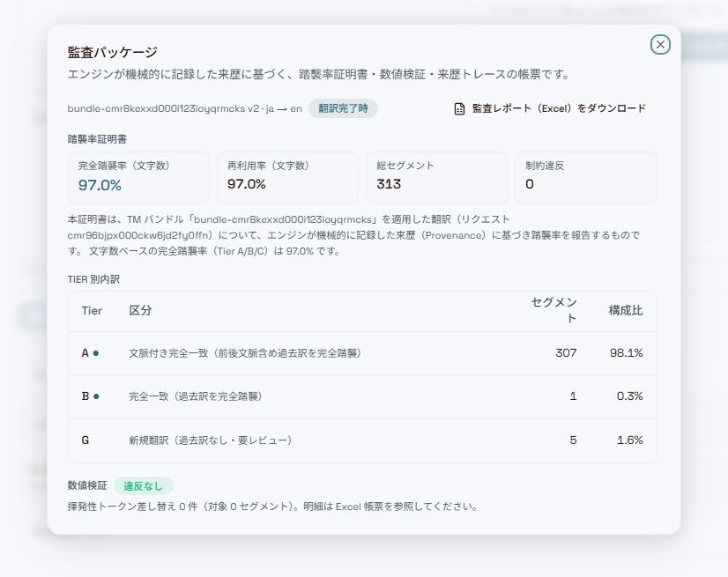Viewport: 728px width, 577px height.
Task: Click the 再利用率（文字数）97.0% card
Action: (287, 178)
